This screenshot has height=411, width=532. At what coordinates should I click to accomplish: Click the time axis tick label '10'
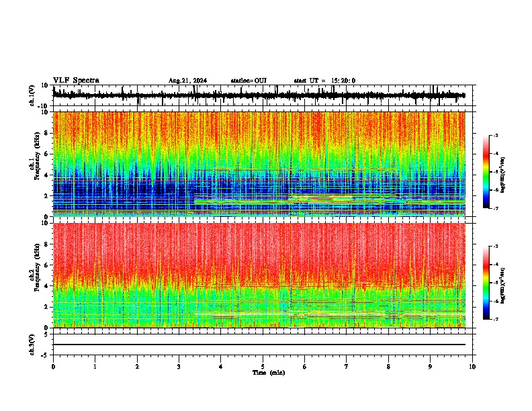point(472,367)
